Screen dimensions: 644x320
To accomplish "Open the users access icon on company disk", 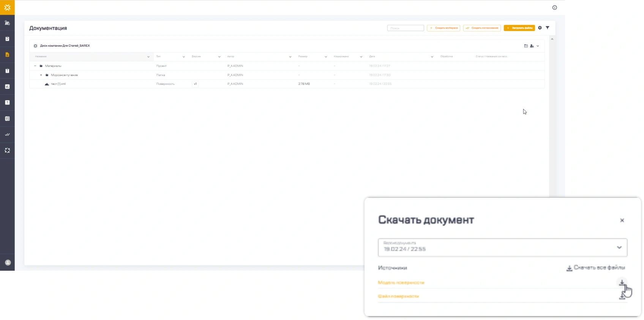I will pos(532,46).
